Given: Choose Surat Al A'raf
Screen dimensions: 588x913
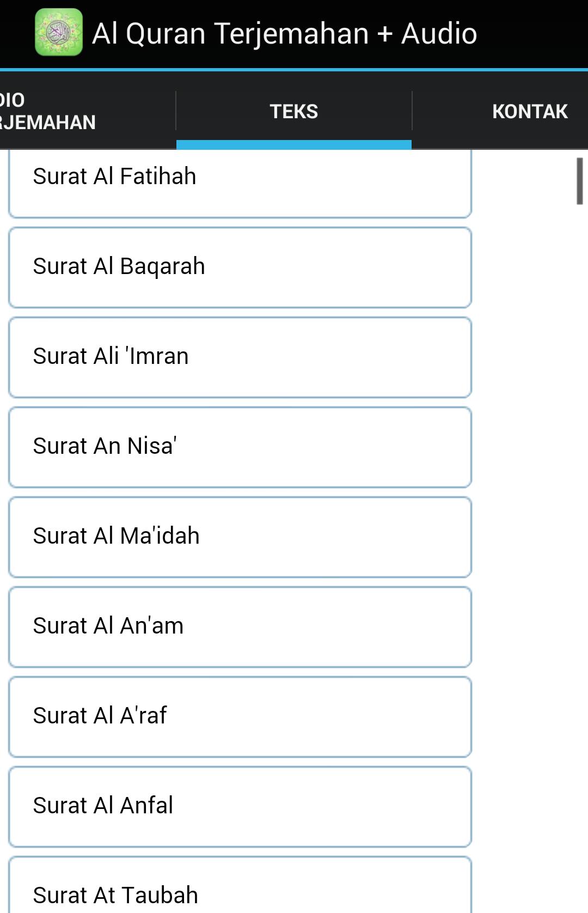Looking at the screenshot, I should 240,717.
